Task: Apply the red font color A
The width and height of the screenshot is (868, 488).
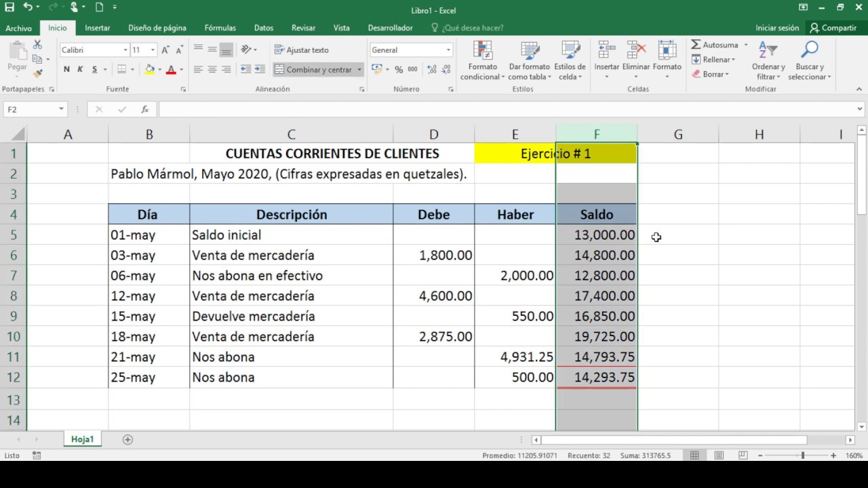Action: pyautogui.click(x=171, y=69)
